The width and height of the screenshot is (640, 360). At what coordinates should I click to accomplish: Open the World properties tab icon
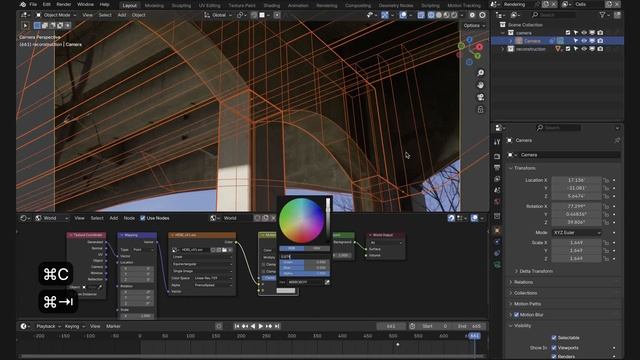(x=497, y=202)
